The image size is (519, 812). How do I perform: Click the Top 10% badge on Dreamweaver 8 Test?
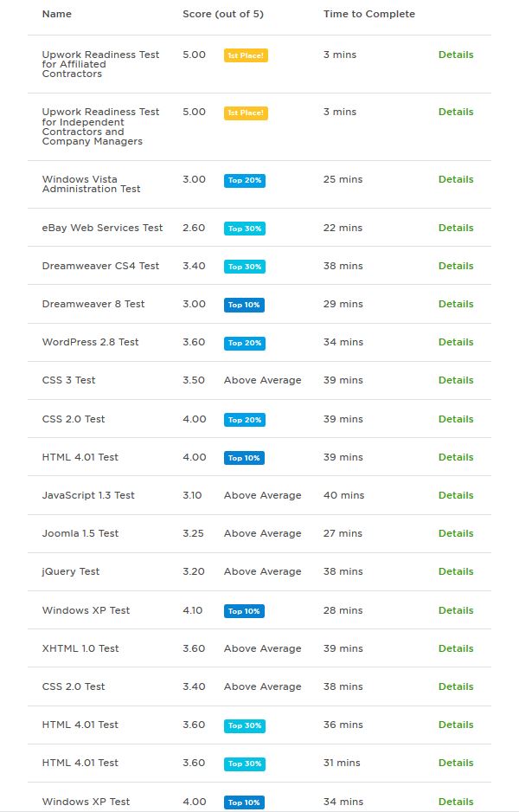pos(244,305)
